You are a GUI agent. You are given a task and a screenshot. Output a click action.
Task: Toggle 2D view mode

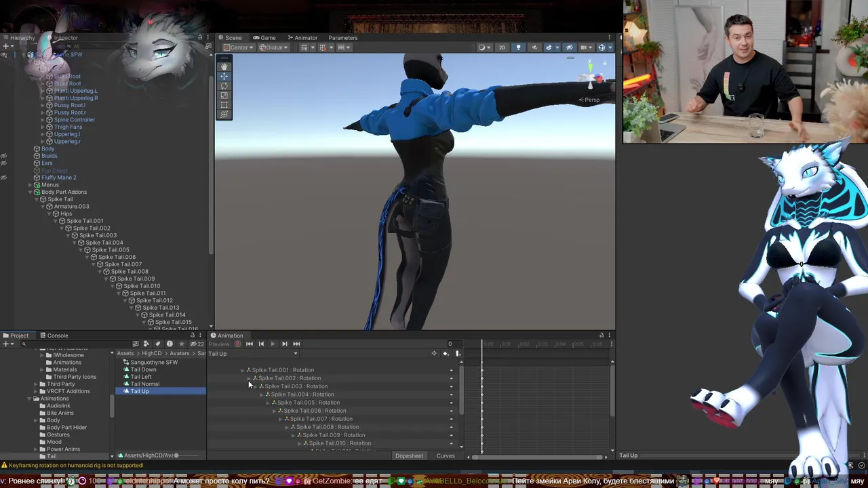(502, 47)
